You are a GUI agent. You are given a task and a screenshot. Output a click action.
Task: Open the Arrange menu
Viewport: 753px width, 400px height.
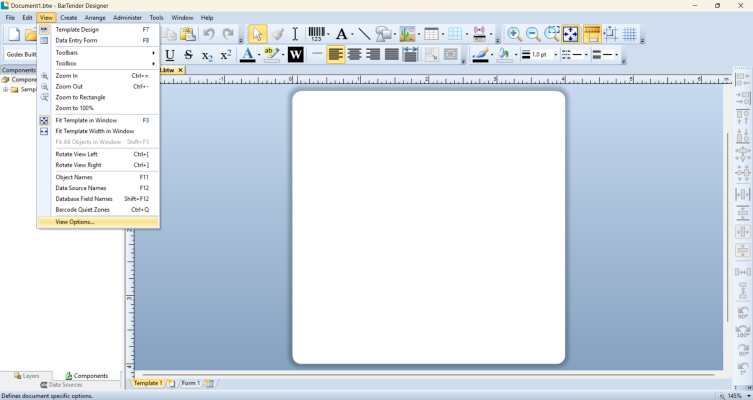[x=95, y=18]
